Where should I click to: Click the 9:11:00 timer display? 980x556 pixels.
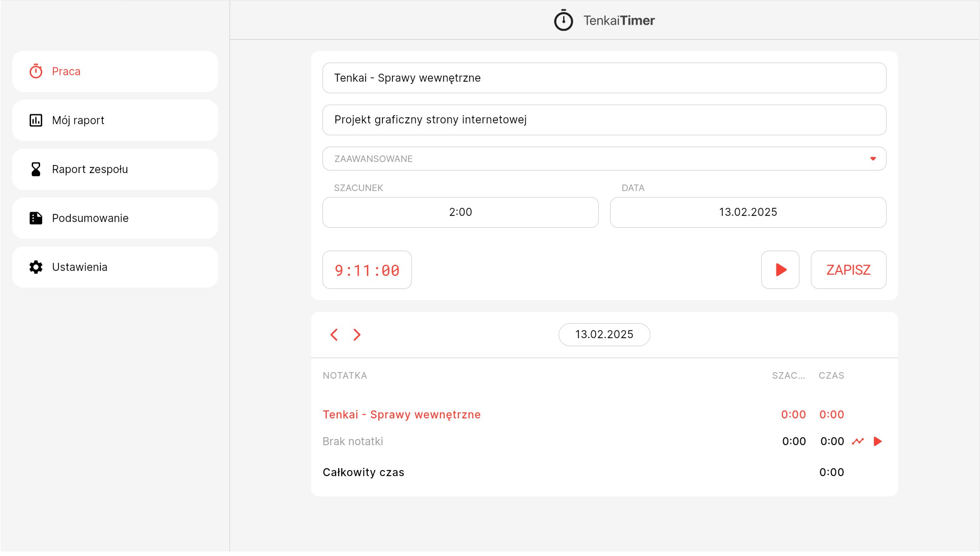(x=367, y=270)
